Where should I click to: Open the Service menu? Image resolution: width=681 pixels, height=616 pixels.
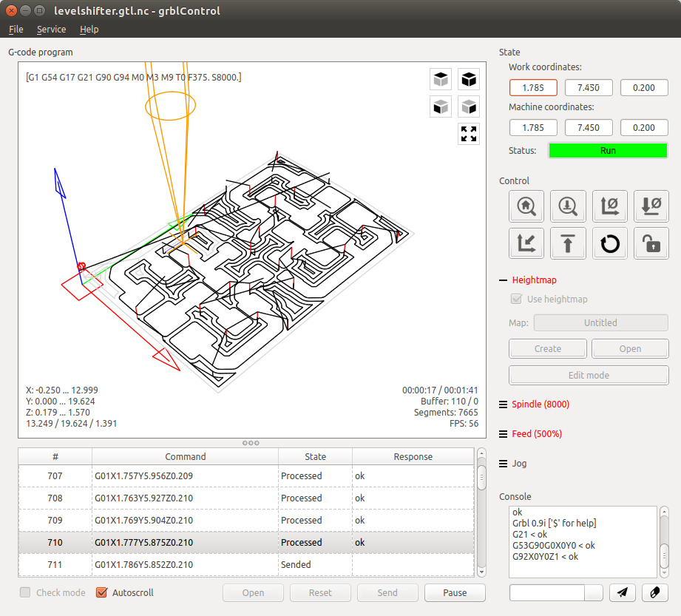click(51, 29)
